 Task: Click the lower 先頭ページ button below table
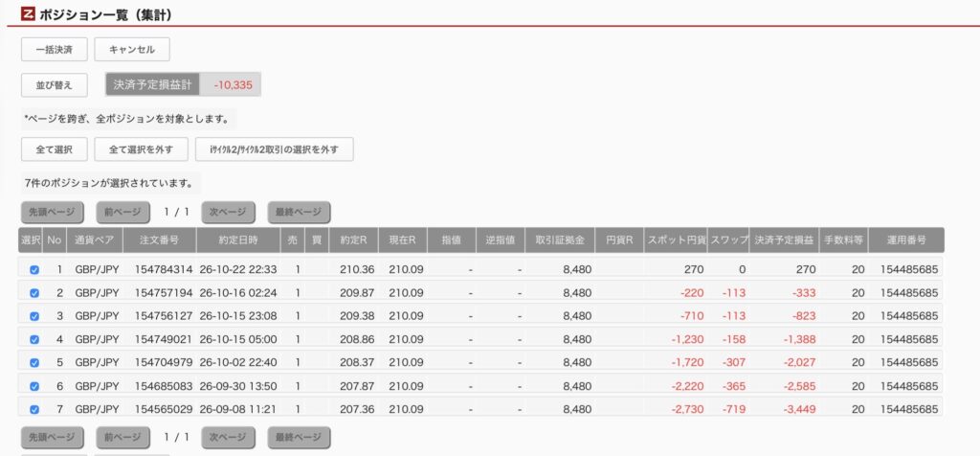(53, 437)
